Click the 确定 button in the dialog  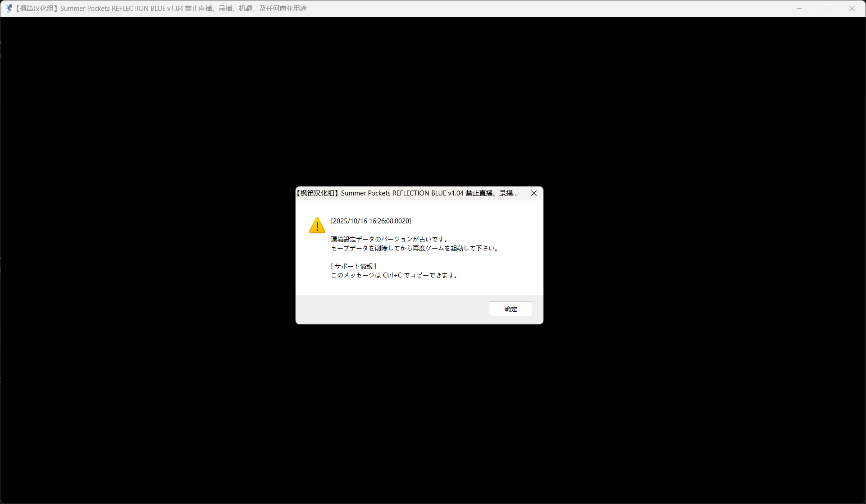click(510, 309)
